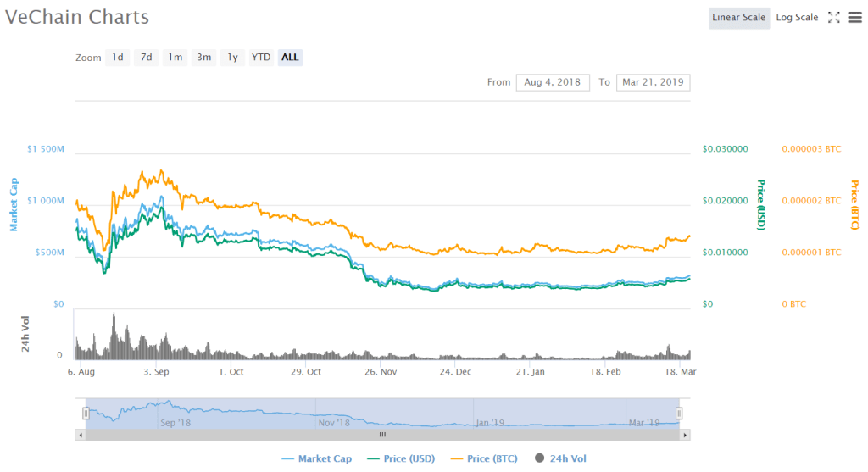This screenshot has width=868, height=472.
Task: Toggle Price (USD) series in legend
Action: pyautogui.click(x=401, y=458)
